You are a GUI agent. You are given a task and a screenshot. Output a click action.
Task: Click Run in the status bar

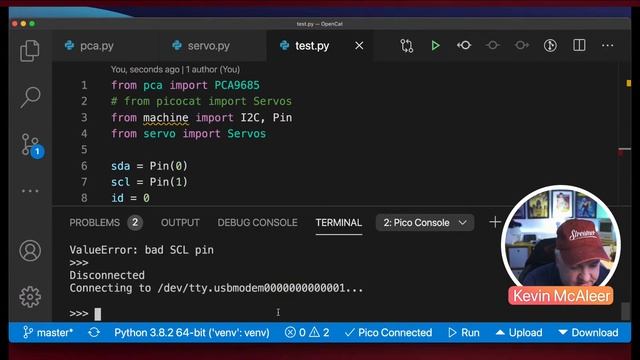click(464, 333)
